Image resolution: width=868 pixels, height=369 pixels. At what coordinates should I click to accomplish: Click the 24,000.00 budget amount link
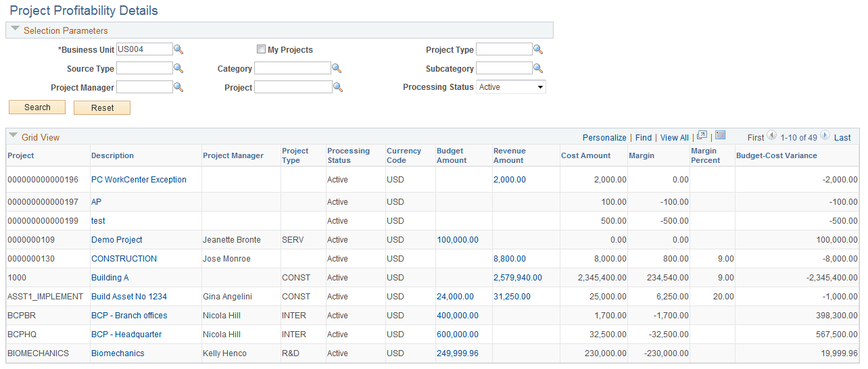click(455, 297)
